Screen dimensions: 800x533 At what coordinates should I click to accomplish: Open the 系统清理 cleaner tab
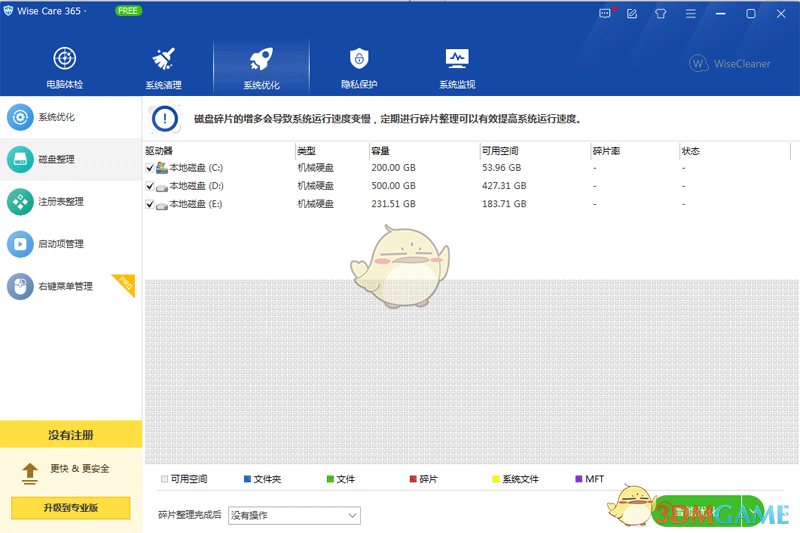pos(163,67)
